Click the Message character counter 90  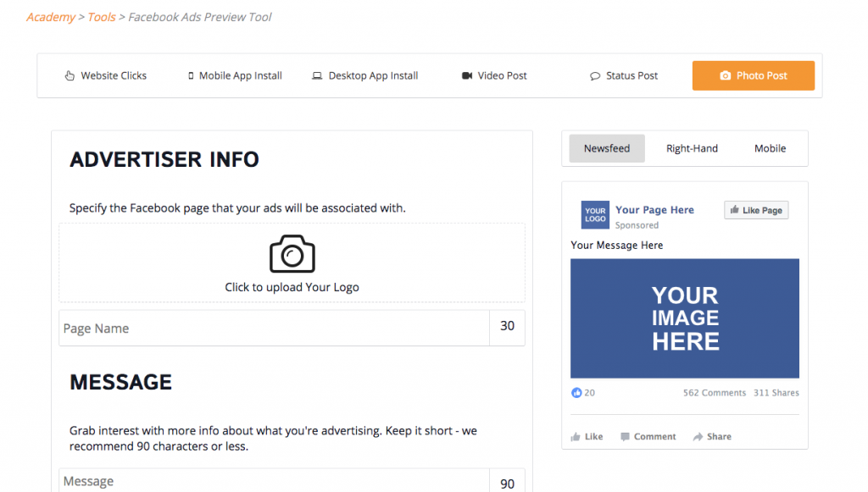click(507, 484)
